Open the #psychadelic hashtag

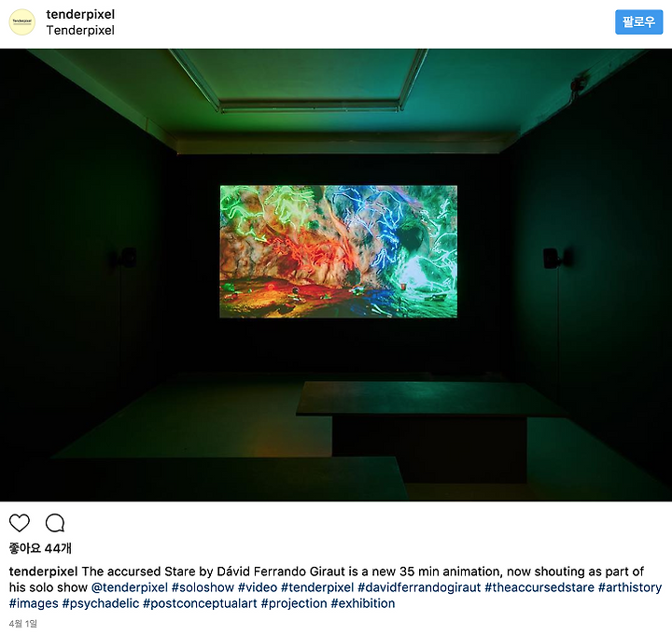[101, 603]
